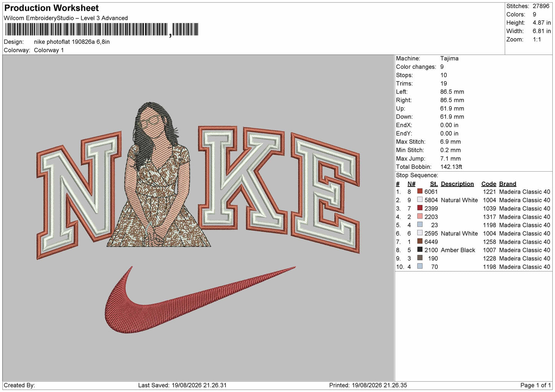Click the Zoom value 1:1
Image resolution: width=555 pixels, height=392 pixels.
coord(537,40)
